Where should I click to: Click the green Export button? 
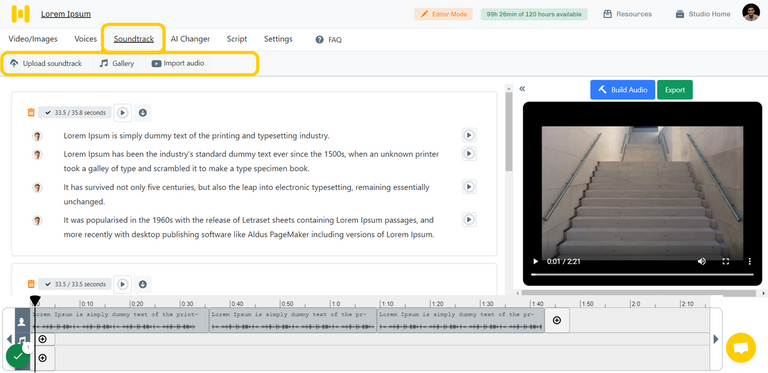click(675, 90)
